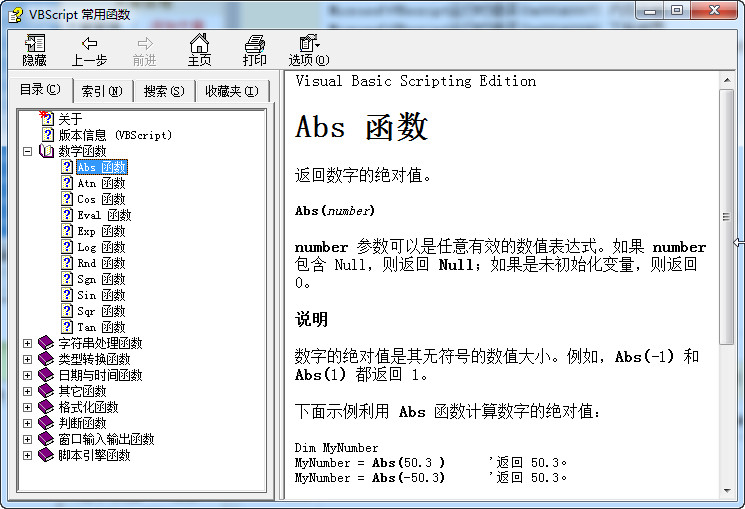Click the question icon beside Sin 函数
This screenshot has height=509, width=745.
pyautogui.click(x=67, y=295)
